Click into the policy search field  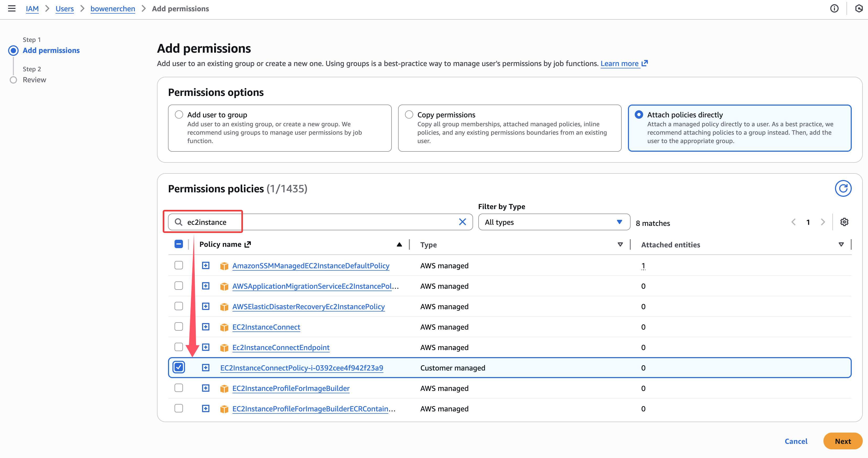tap(320, 222)
